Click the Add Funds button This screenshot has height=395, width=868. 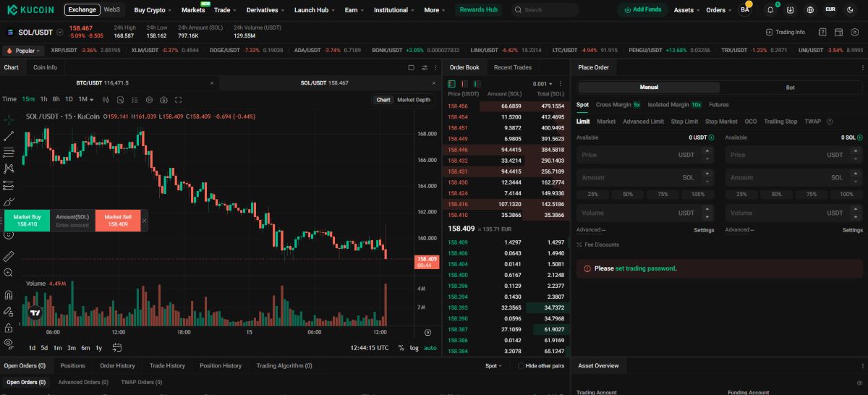click(x=642, y=10)
